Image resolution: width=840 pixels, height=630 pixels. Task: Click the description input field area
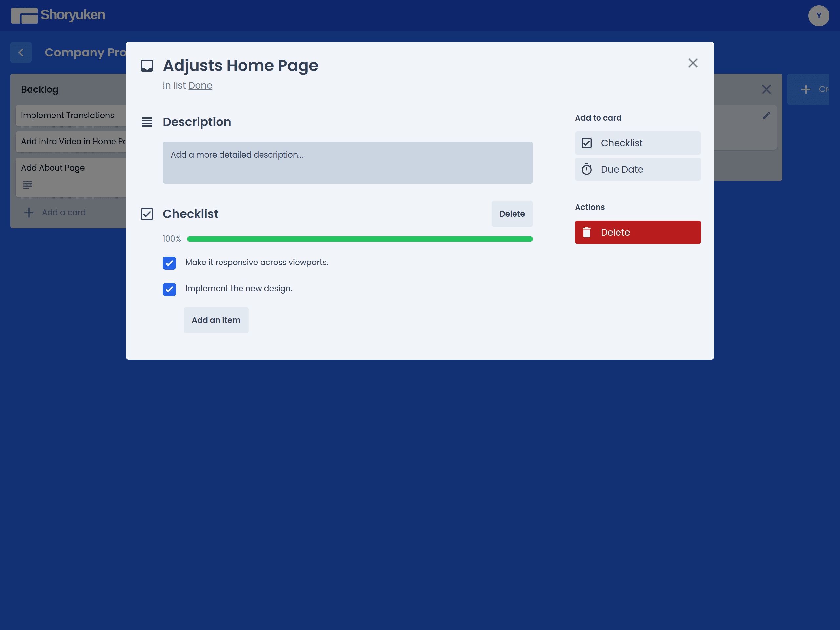tap(348, 163)
